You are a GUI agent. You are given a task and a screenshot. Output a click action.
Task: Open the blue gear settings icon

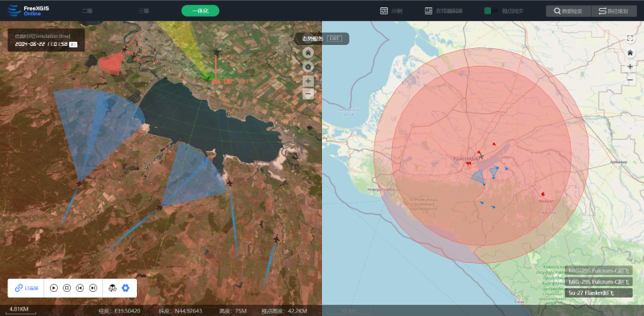126,288
